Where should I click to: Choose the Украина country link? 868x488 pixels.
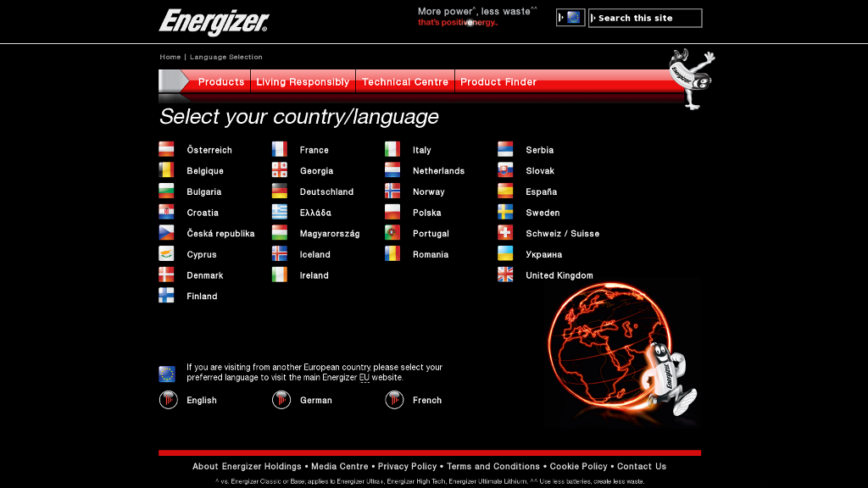point(543,254)
